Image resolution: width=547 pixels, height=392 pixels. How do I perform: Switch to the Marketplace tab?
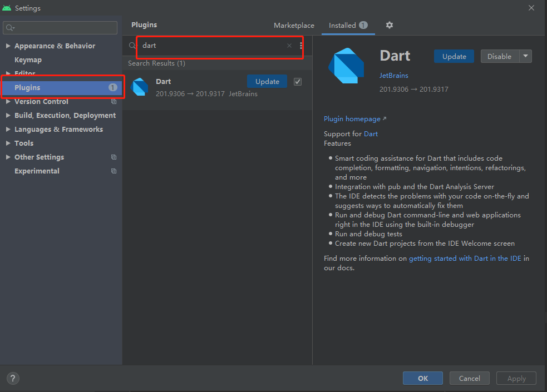coord(294,26)
